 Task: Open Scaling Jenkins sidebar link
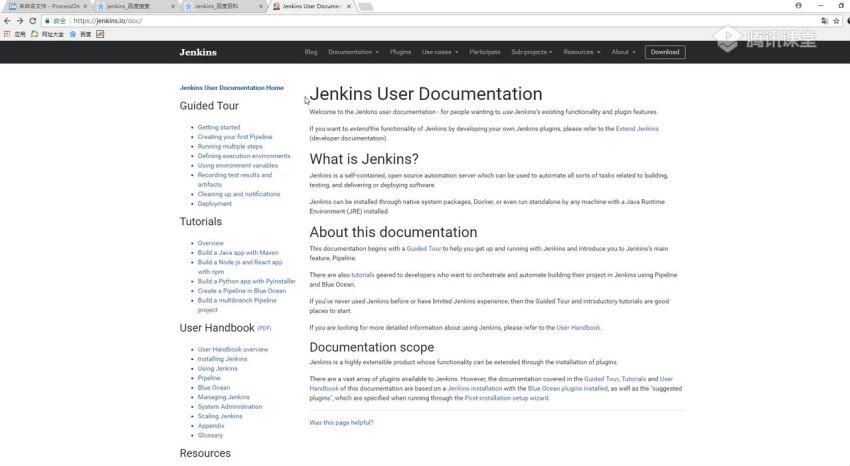coord(220,416)
